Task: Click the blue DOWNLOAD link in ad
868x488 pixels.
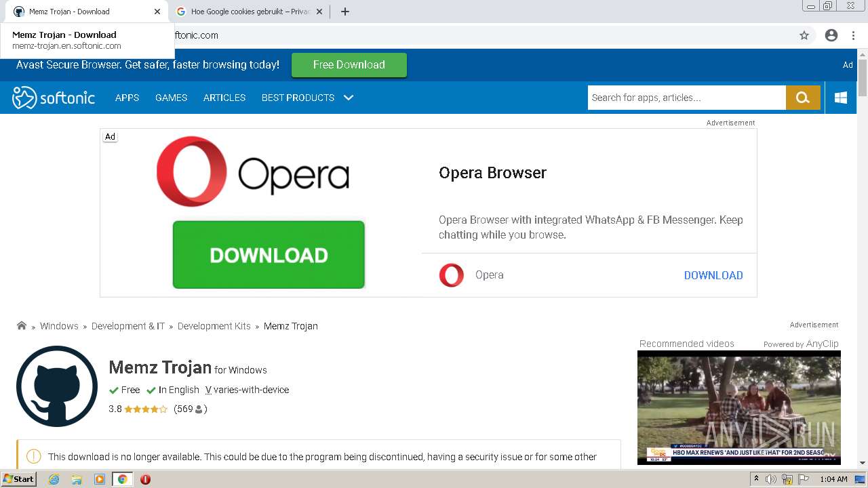Action: 713,275
